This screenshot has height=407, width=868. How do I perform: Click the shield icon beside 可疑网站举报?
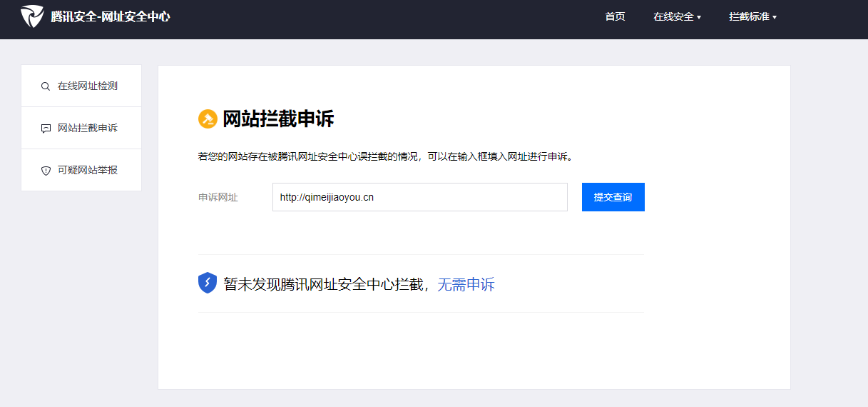46,171
